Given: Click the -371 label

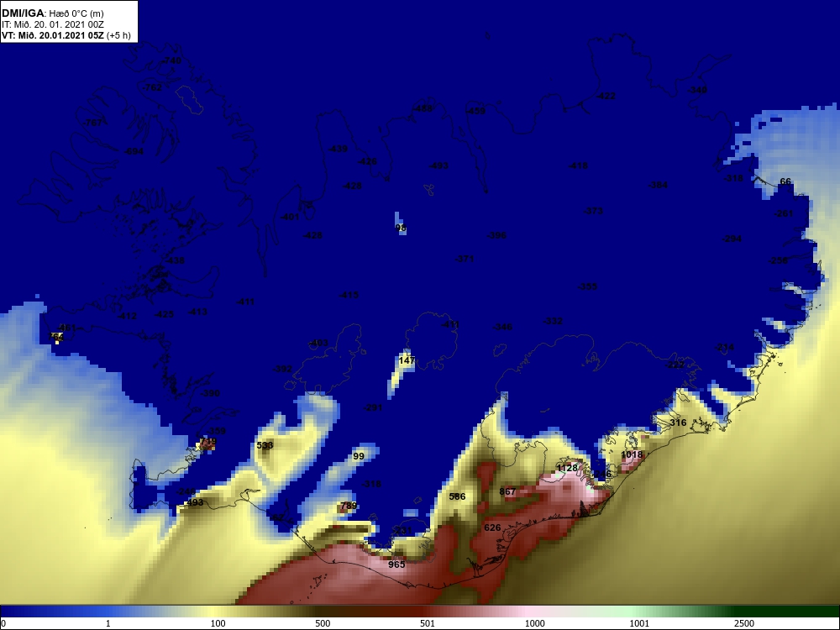Looking at the screenshot, I should (x=465, y=258).
